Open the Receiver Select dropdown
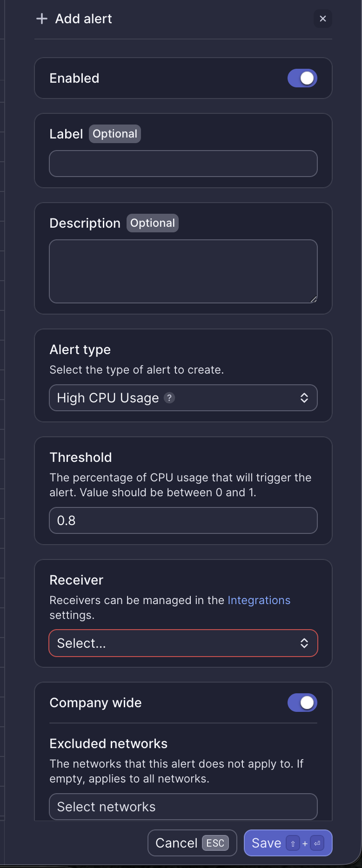The width and height of the screenshot is (362, 868). [183, 643]
